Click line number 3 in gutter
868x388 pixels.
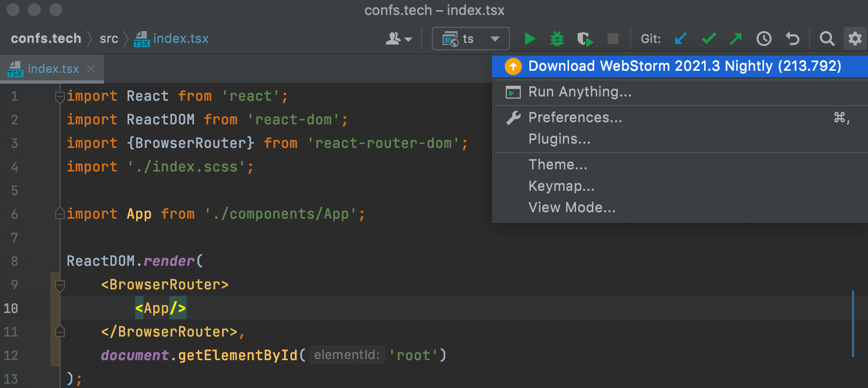[x=14, y=144]
